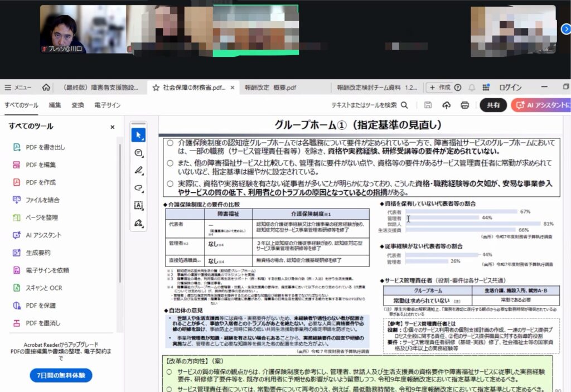The width and height of the screenshot is (571, 392).
Task: Select the highlighter pen tool
Action: tap(138, 170)
